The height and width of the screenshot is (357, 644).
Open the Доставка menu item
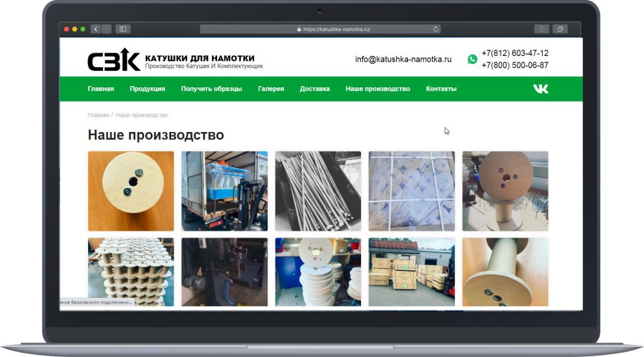(x=314, y=89)
